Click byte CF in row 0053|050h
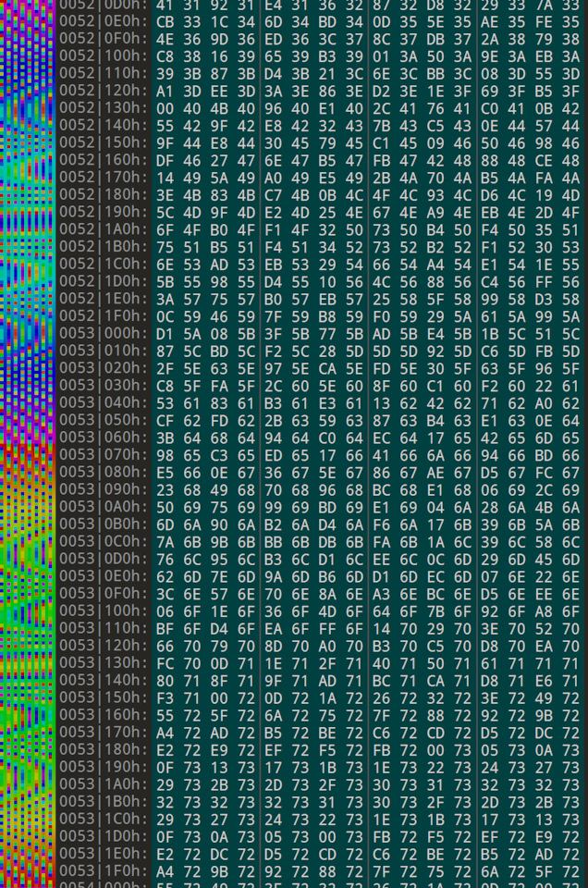This screenshot has height=888, width=588. pyautogui.click(x=165, y=422)
